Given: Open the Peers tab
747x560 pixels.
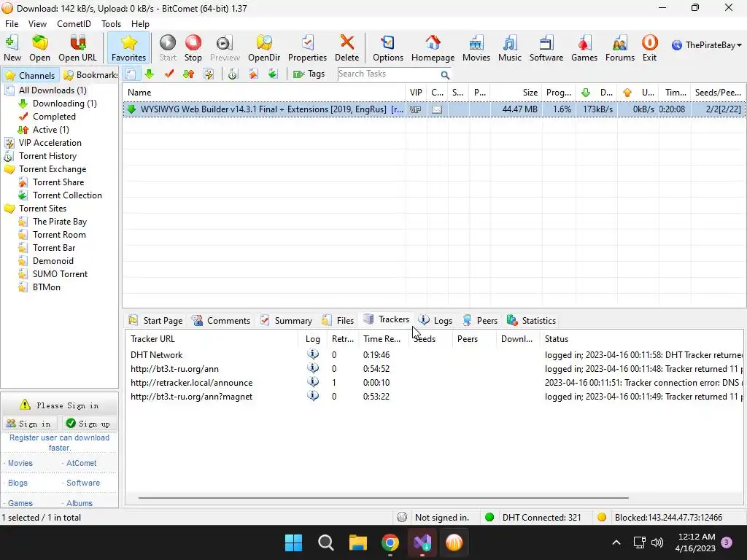Looking at the screenshot, I should tap(480, 321).
